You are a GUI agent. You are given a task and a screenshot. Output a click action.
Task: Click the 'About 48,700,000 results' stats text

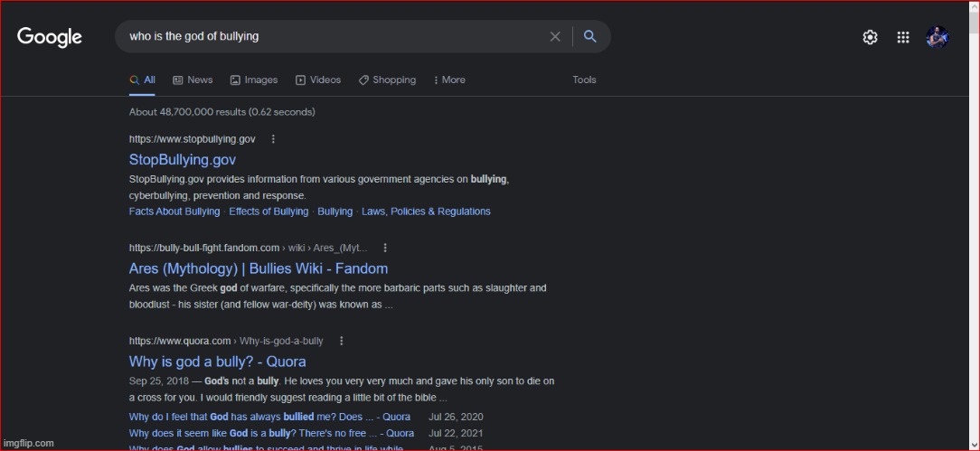(221, 112)
